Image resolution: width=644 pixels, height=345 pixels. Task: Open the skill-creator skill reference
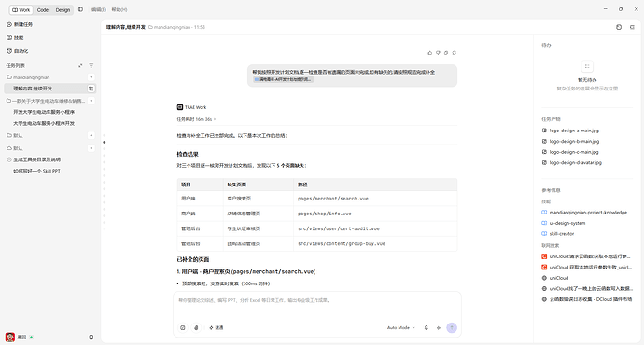tap(558, 234)
